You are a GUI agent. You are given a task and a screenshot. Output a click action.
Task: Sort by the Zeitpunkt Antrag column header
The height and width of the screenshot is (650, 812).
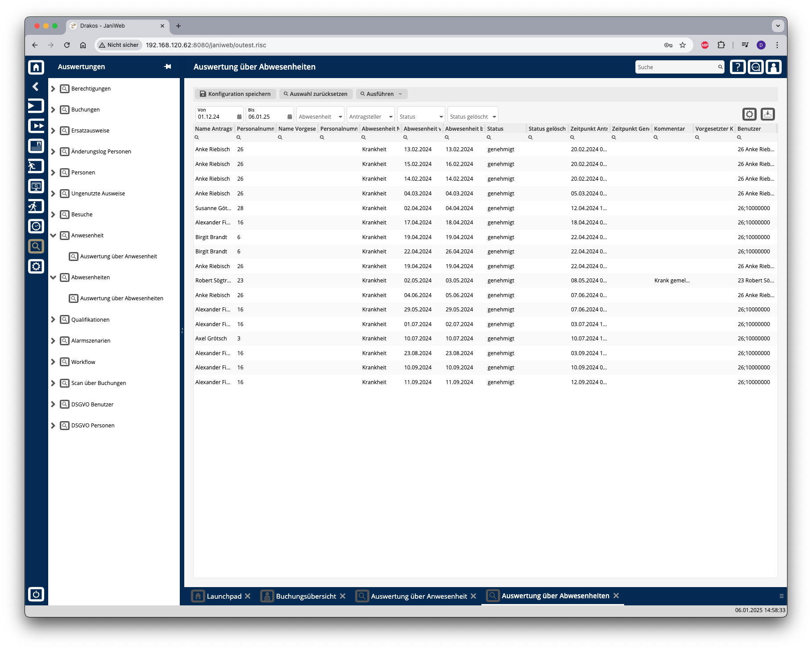click(x=589, y=128)
